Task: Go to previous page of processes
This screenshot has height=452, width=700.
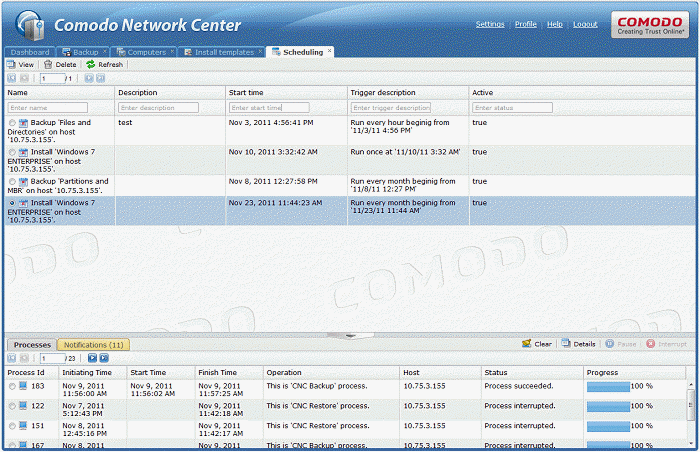Action: [x=25, y=358]
